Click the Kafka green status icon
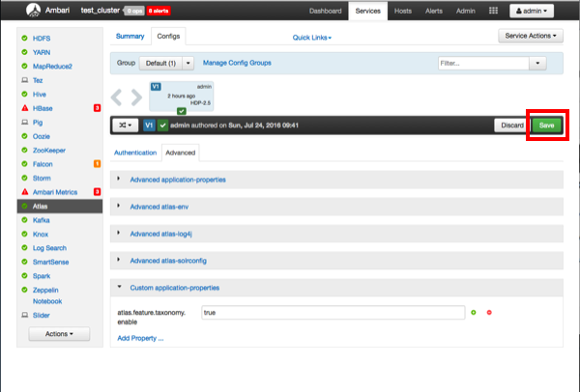580x392 pixels. [x=25, y=220]
